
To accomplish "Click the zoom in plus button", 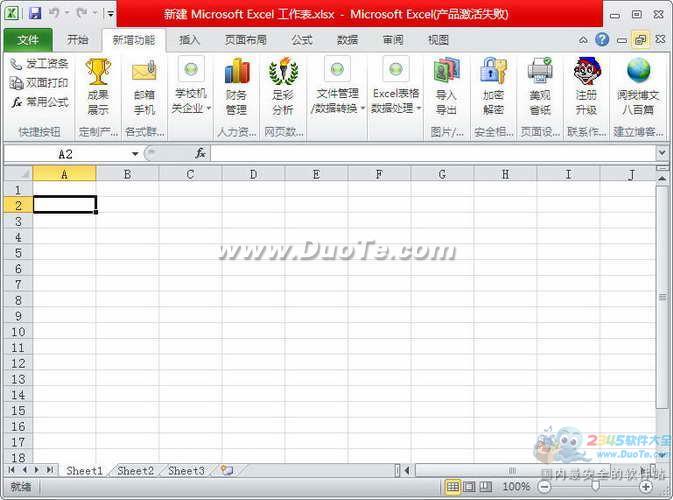I will (x=646, y=487).
